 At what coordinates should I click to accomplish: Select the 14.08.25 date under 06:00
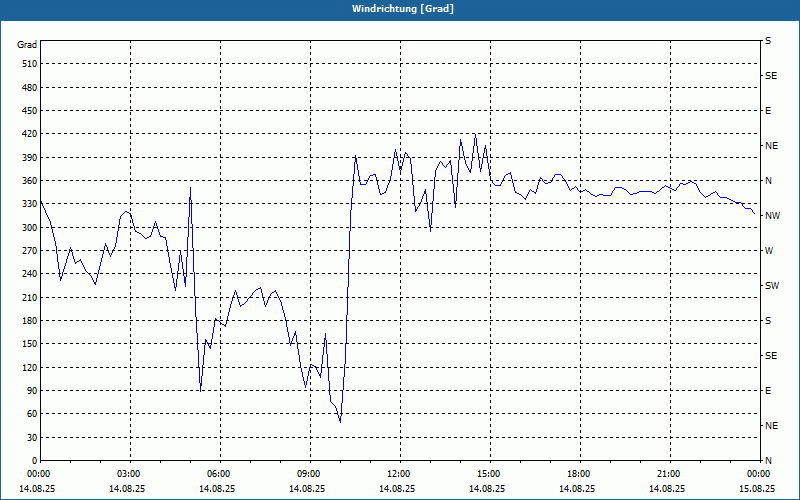[217, 488]
